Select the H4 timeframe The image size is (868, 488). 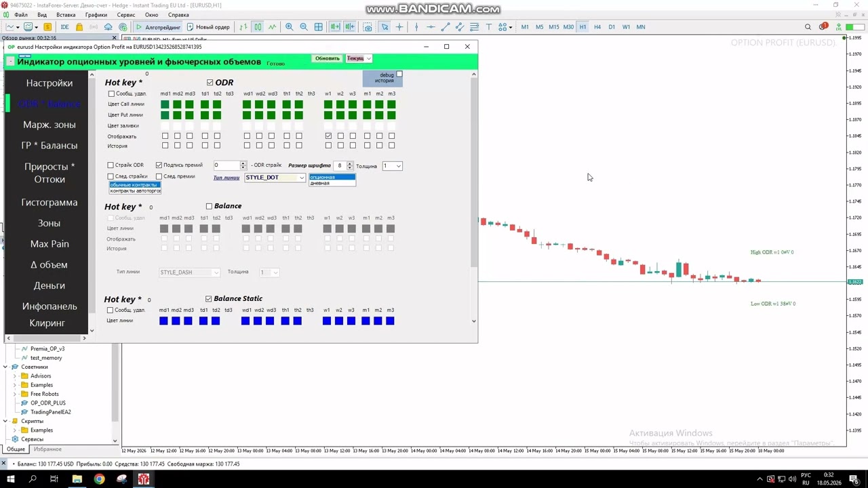click(597, 27)
